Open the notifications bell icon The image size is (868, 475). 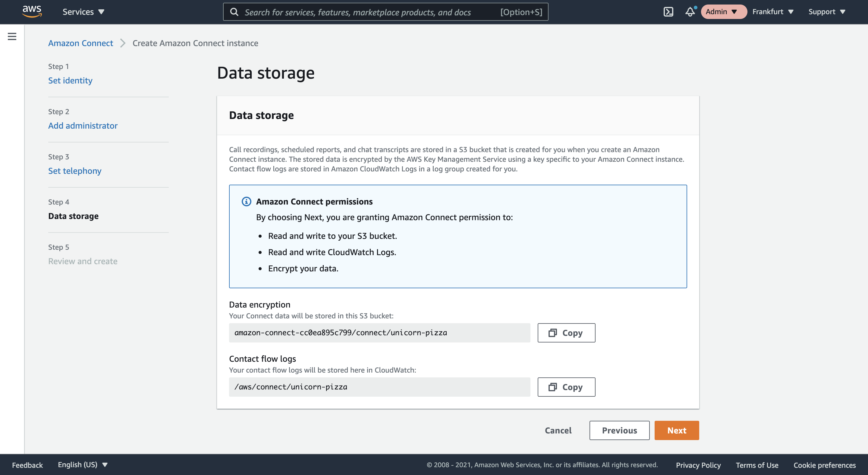click(690, 12)
